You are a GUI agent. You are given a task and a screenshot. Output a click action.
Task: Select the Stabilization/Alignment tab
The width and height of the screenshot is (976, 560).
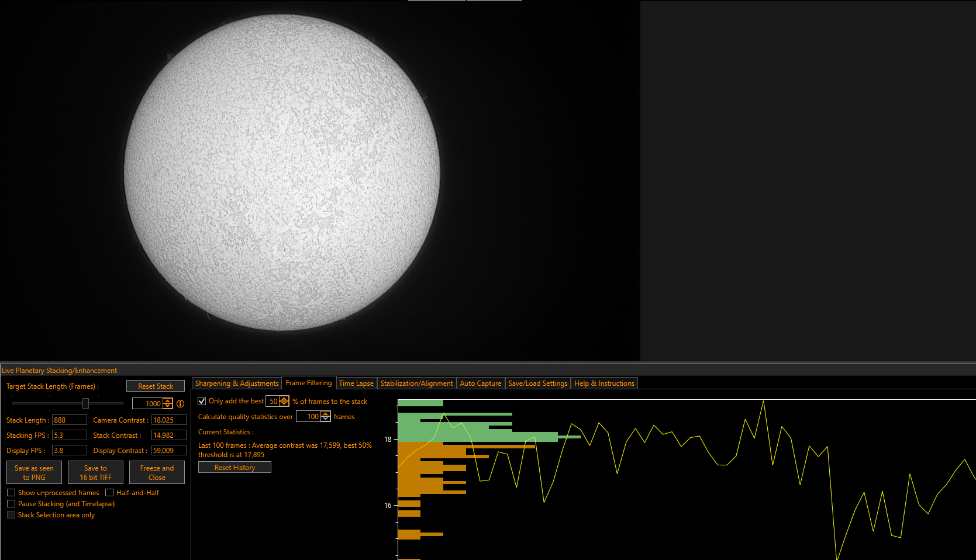[416, 383]
